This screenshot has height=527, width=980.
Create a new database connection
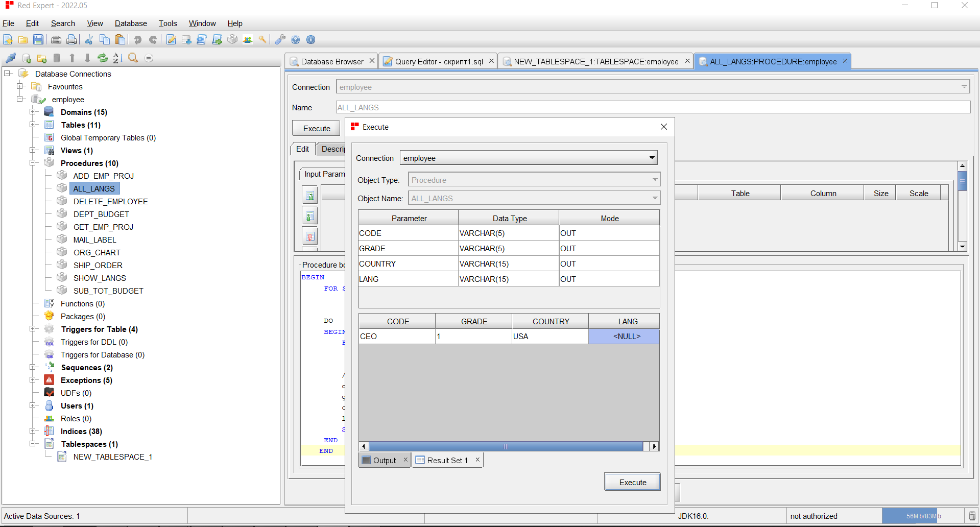click(27, 58)
